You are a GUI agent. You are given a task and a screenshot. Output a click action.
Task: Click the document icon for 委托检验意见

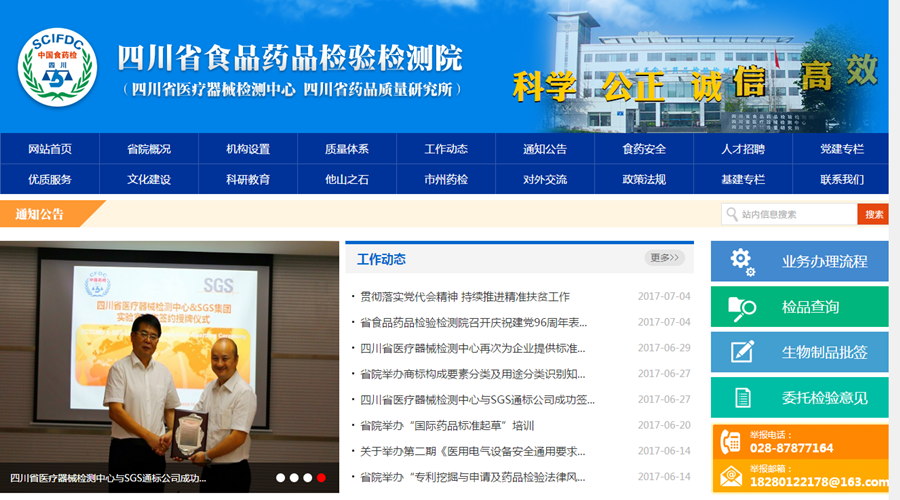click(741, 397)
